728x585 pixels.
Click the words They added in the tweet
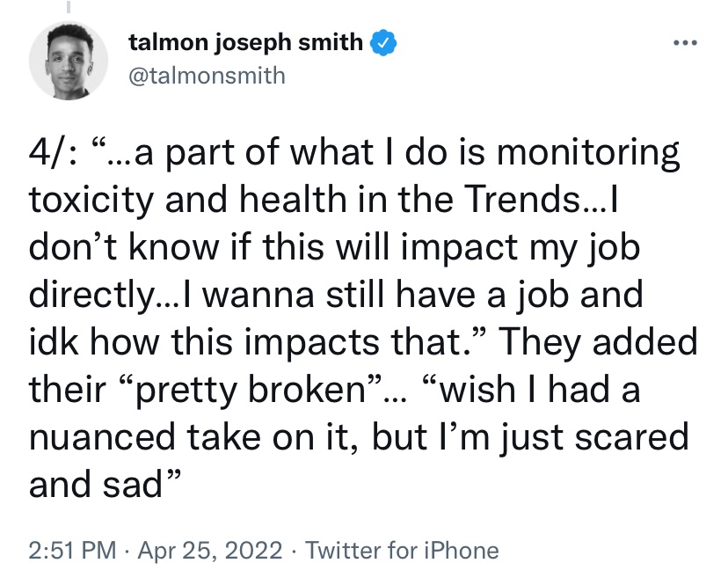600,341
